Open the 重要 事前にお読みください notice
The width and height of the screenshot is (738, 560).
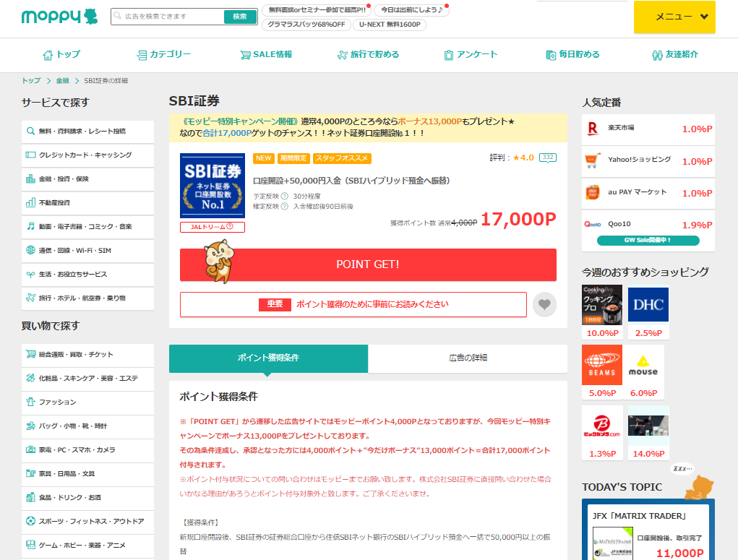pos(353,304)
